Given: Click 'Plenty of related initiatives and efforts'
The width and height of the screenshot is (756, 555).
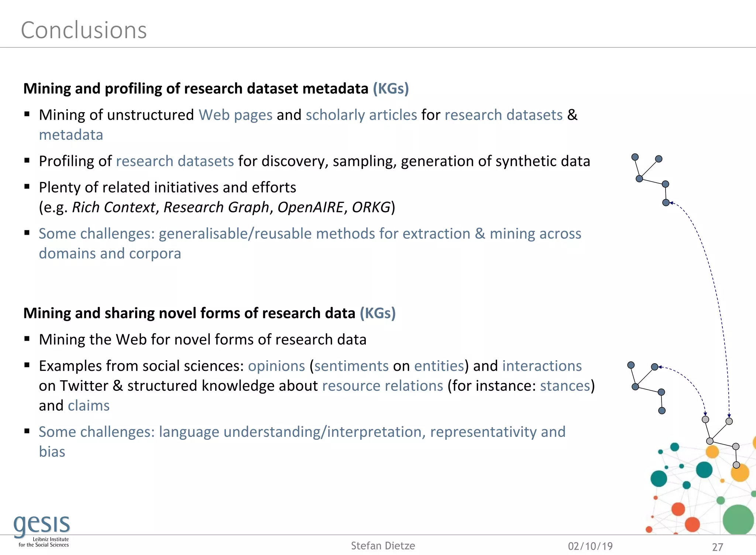Looking at the screenshot, I should pos(168,187).
